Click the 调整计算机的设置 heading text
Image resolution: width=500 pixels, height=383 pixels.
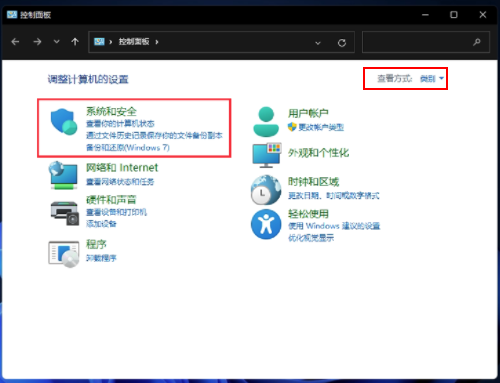(88, 79)
